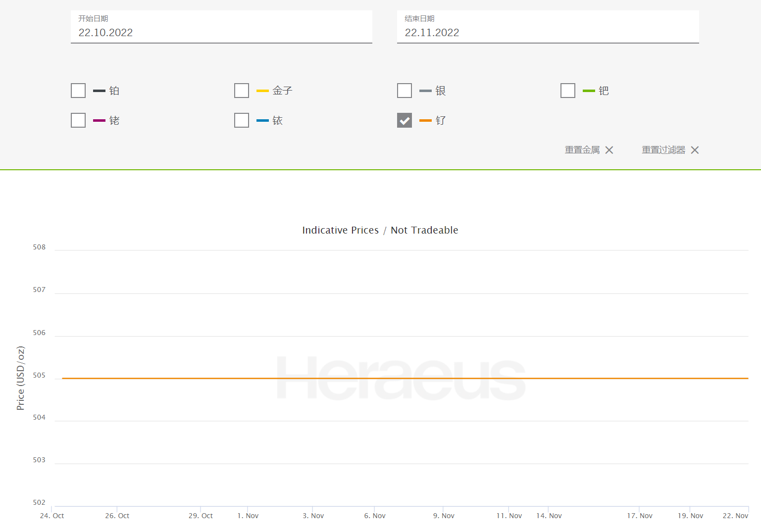Click the 508 y-axis value
The width and height of the screenshot is (761, 532).
tap(39, 247)
